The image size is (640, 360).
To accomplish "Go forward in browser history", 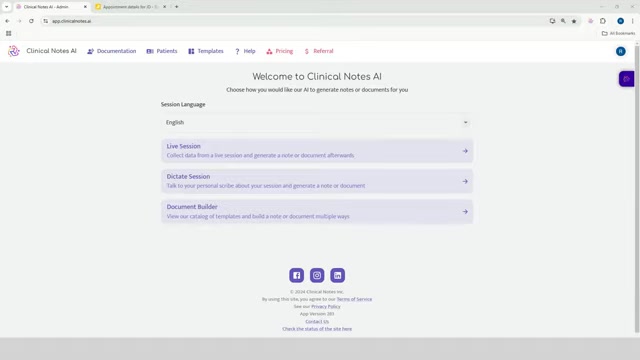I will pyautogui.click(x=19, y=21).
